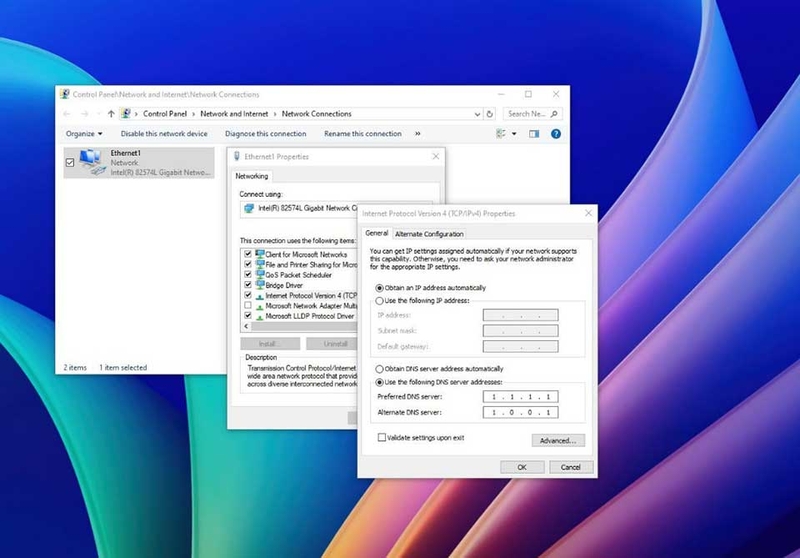Image resolution: width=800 pixels, height=558 pixels.
Task: Click Network and Internet breadcrumb
Action: [x=234, y=114]
